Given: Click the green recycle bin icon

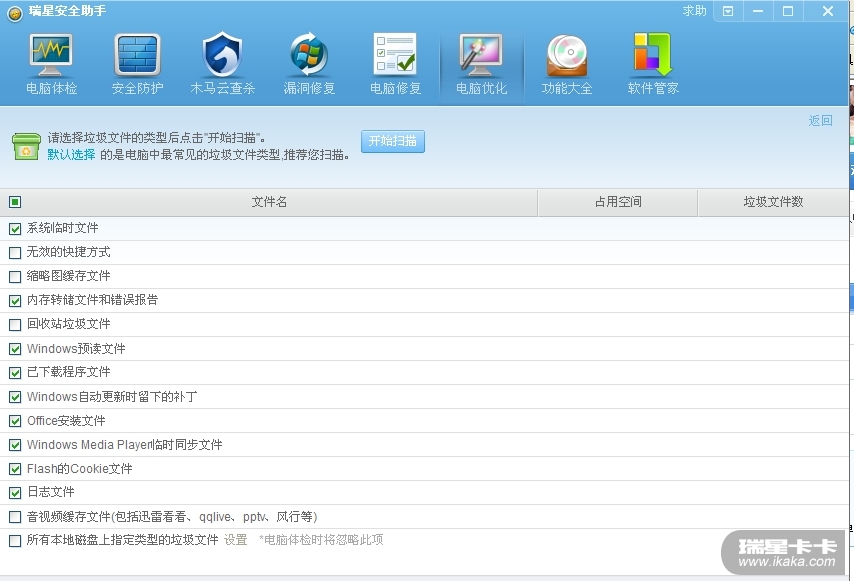Looking at the screenshot, I should point(26,146).
